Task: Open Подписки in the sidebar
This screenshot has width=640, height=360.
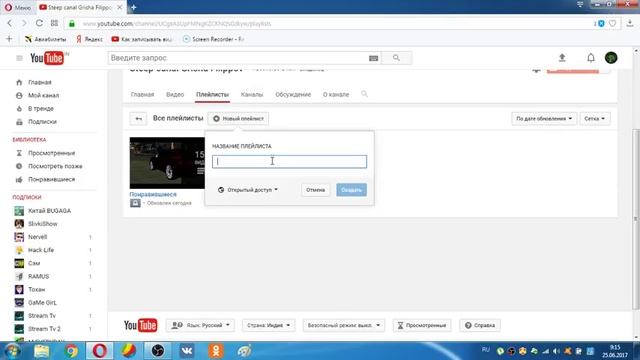Action: (x=42, y=122)
